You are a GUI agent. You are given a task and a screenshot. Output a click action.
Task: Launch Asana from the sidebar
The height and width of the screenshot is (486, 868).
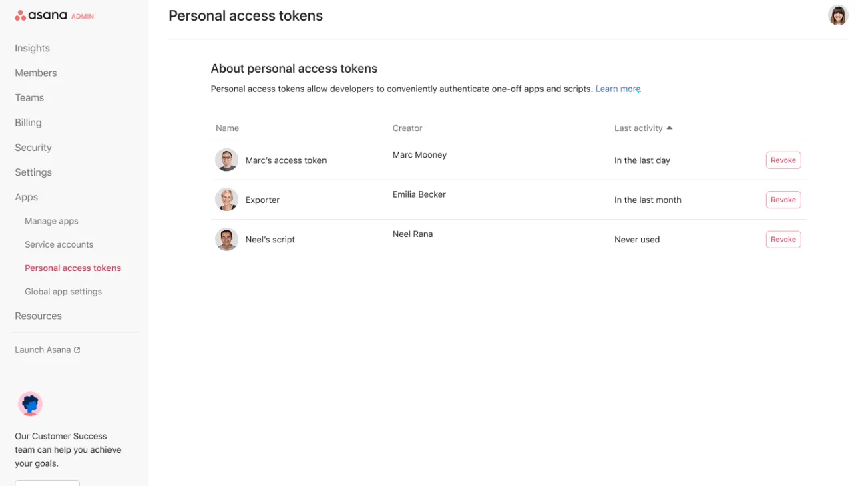42,349
